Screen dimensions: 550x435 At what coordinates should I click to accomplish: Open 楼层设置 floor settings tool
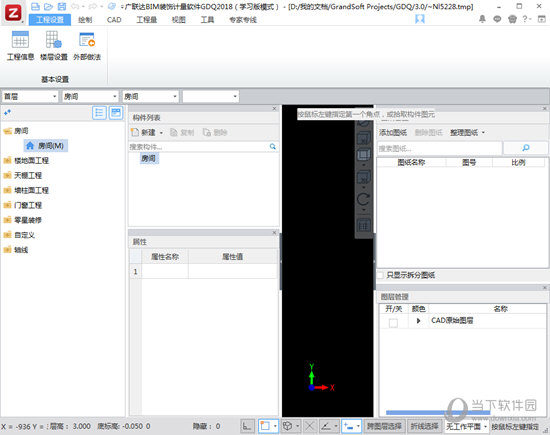(x=54, y=46)
